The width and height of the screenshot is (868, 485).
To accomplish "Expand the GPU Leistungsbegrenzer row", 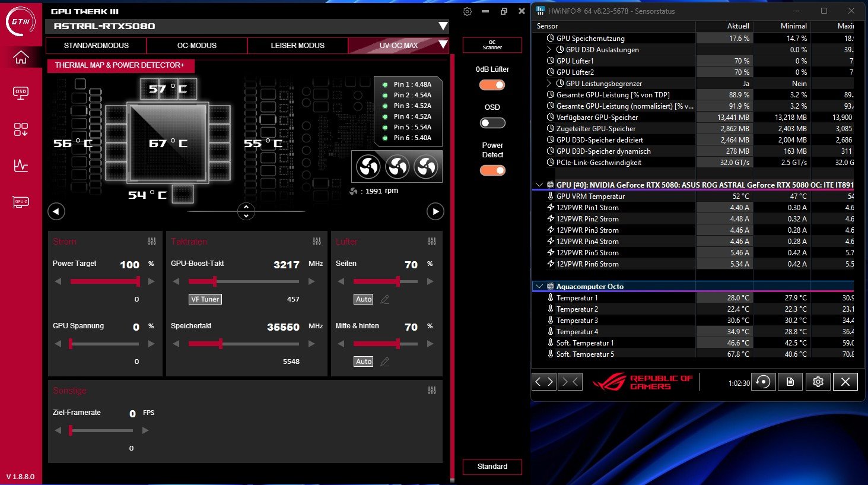I will [x=549, y=84].
